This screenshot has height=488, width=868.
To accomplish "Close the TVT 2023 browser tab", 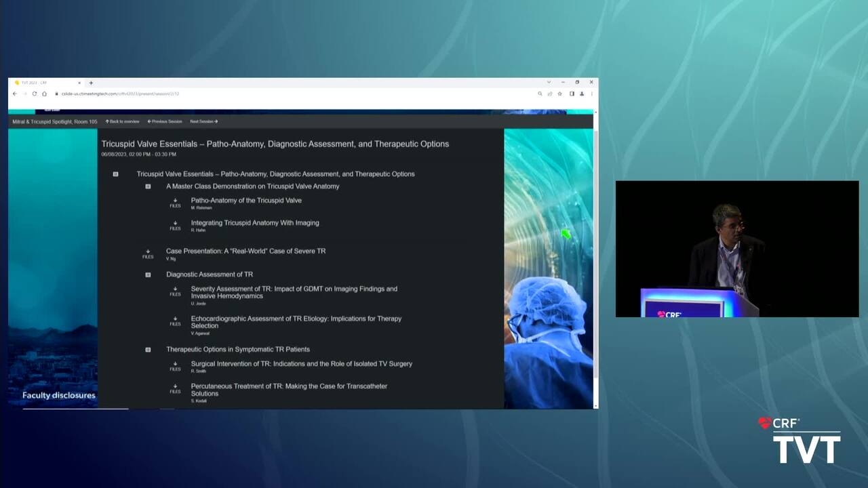I will 79,83.
